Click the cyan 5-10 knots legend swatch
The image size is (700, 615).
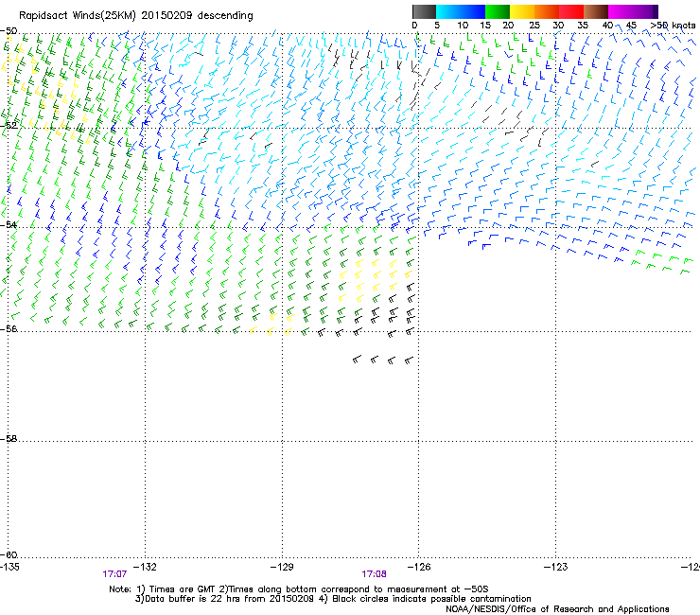(x=448, y=11)
